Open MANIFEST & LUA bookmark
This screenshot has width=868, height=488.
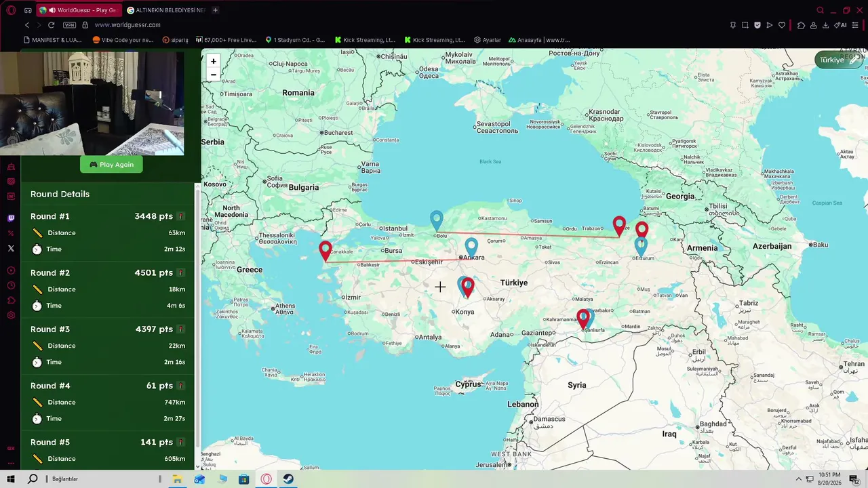tap(52, 40)
